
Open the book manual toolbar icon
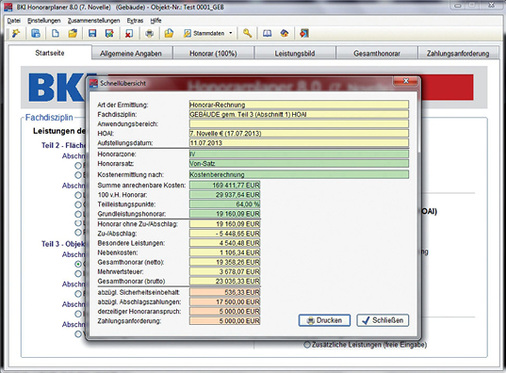point(267,33)
